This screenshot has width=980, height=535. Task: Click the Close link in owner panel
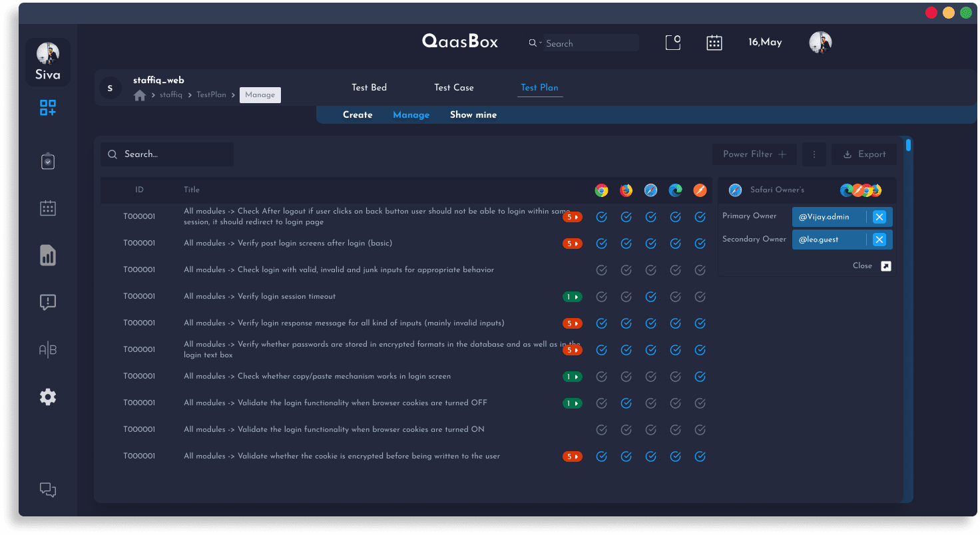click(x=862, y=266)
